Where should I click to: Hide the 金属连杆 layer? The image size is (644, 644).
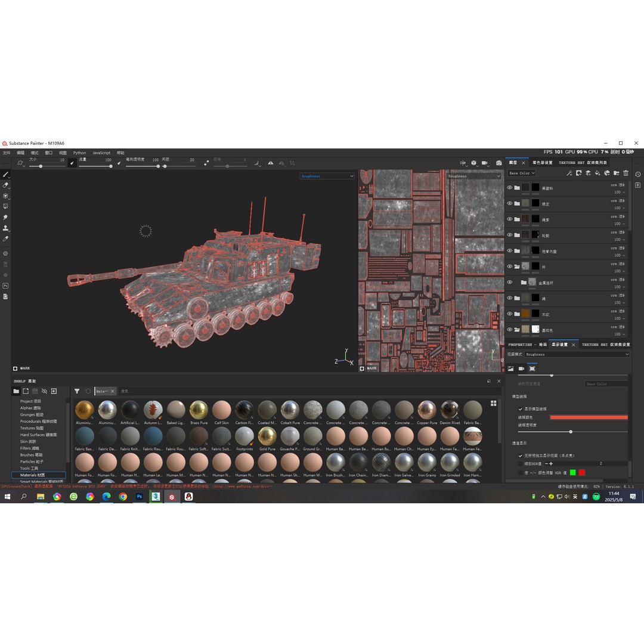[x=510, y=282]
